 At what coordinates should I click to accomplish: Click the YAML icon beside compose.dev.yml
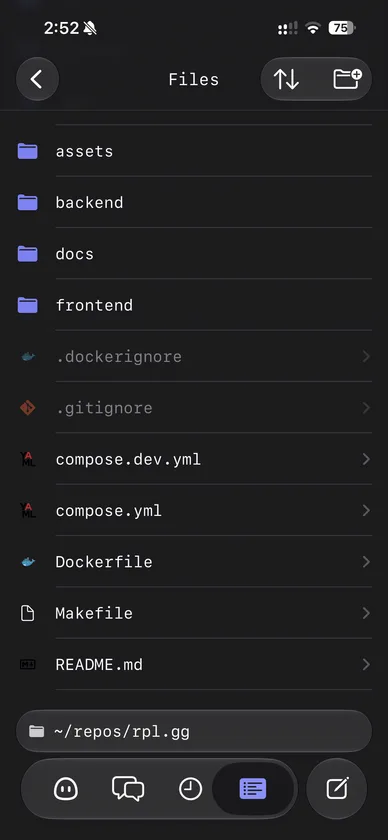[27, 459]
